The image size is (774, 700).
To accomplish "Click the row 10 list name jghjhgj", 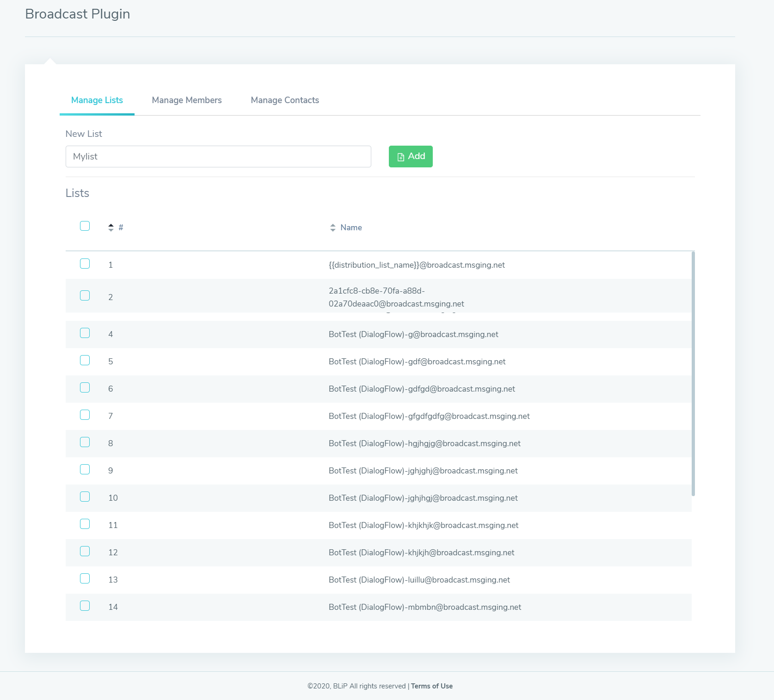I will (423, 498).
